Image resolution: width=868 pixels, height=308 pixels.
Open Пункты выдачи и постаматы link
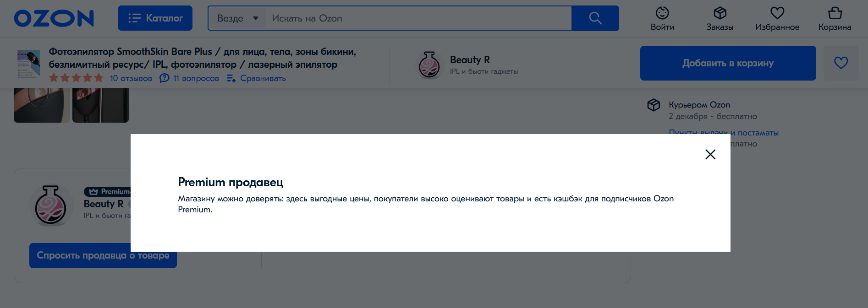(724, 133)
